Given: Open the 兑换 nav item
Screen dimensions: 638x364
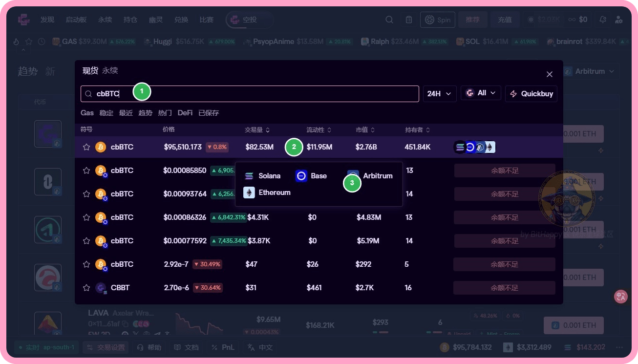Looking at the screenshot, I should (x=181, y=20).
